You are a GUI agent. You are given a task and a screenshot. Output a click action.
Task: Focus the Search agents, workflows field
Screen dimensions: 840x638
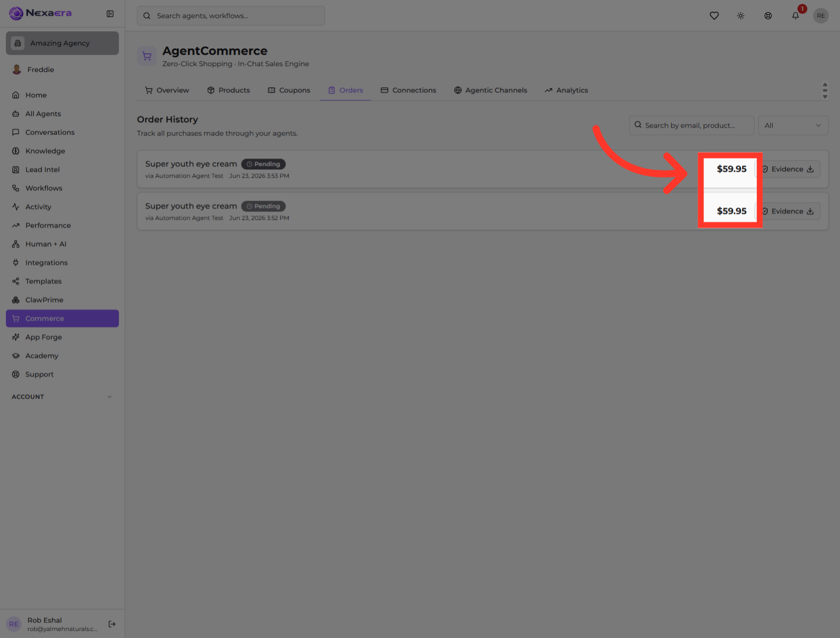(x=231, y=16)
